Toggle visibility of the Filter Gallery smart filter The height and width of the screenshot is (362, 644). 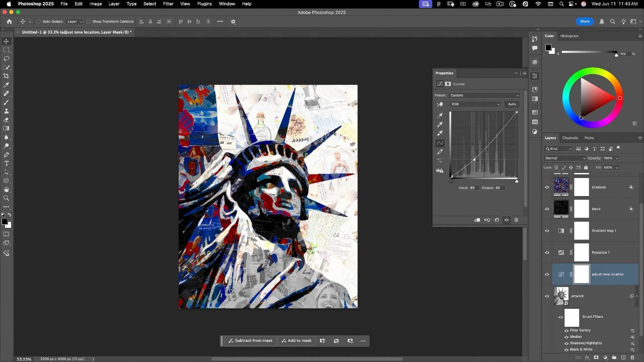pyautogui.click(x=566, y=330)
